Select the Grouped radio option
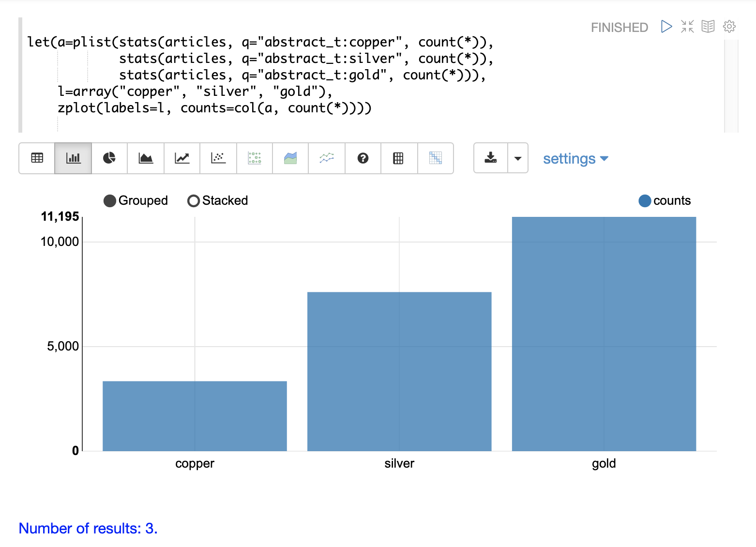 tap(110, 201)
